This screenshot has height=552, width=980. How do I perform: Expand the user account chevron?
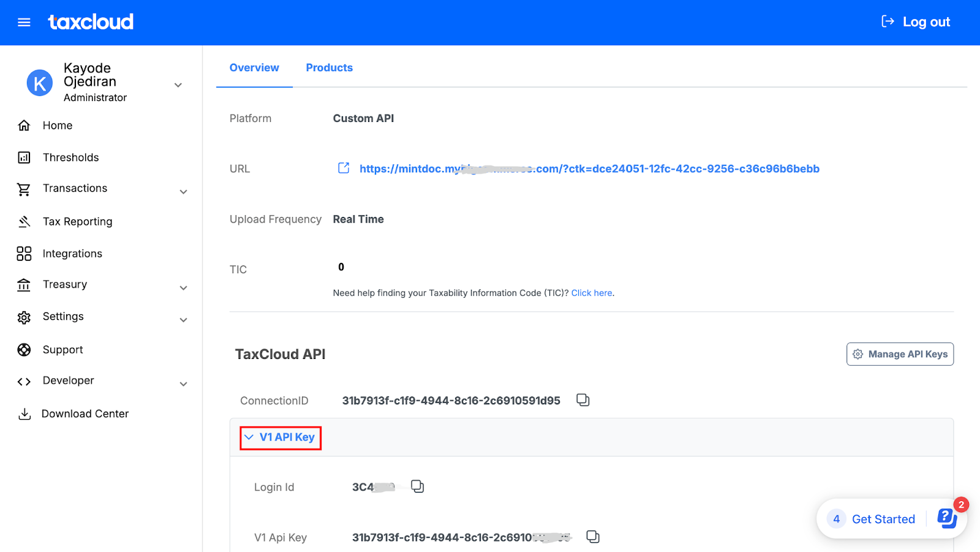point(178,85)
